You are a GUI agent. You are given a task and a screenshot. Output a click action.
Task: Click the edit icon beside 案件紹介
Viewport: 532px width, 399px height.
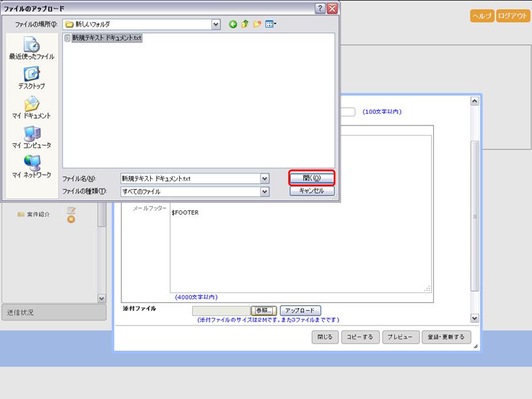(x=71, y=210)
